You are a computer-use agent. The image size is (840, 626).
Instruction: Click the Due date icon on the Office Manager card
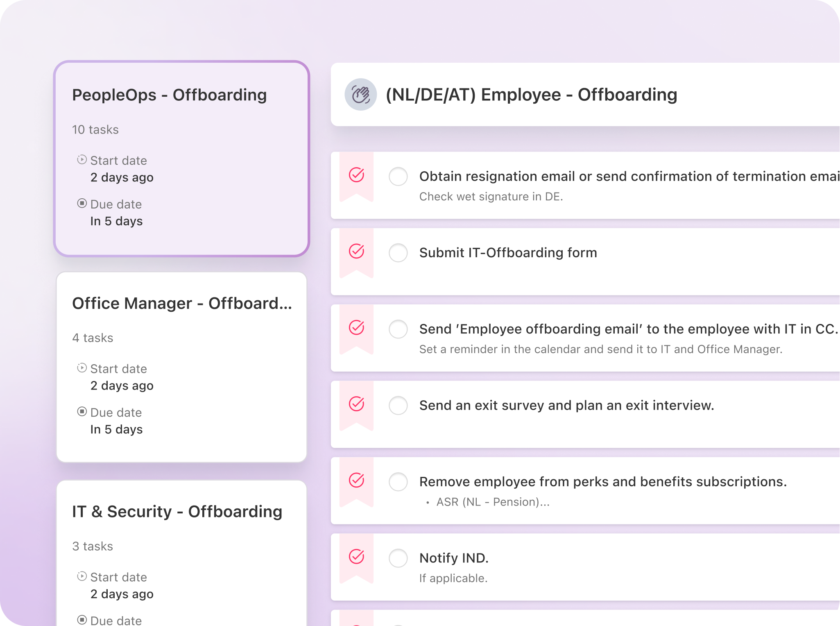(x=82, y=411)
